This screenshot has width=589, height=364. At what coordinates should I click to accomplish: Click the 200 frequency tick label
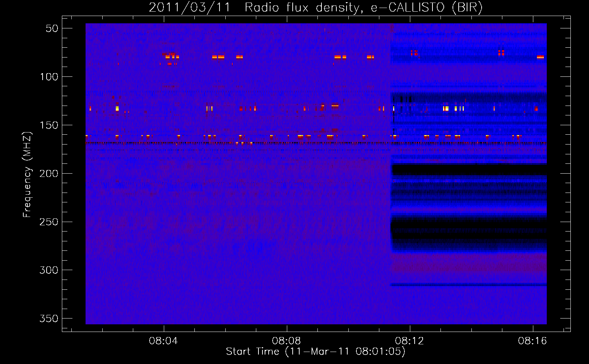(x=49, y=174)
